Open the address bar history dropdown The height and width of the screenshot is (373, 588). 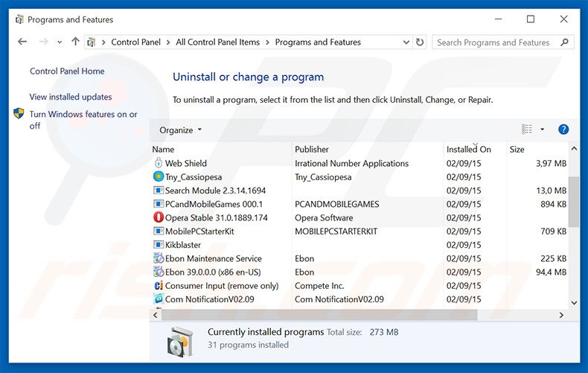coord(406,42)
